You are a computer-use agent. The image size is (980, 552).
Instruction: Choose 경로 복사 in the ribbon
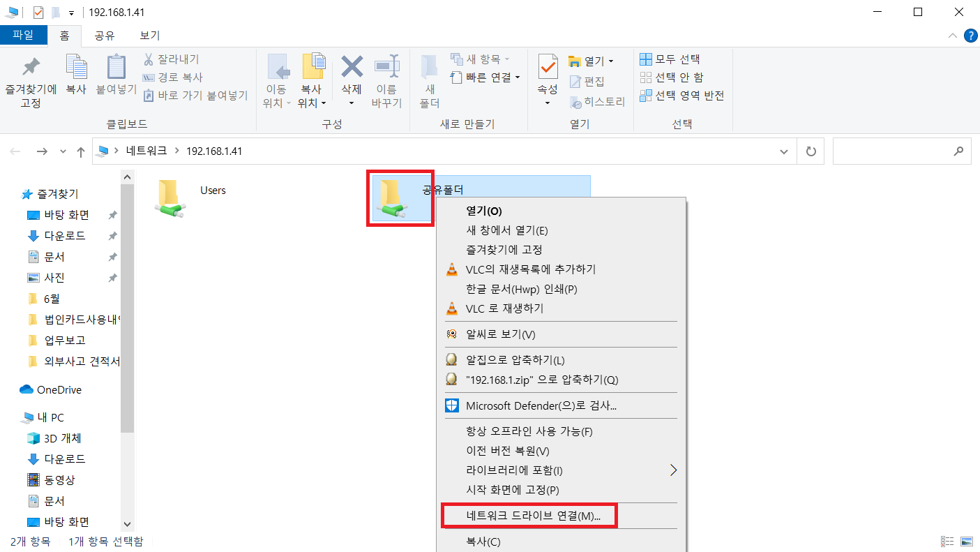tap(172, 77)
